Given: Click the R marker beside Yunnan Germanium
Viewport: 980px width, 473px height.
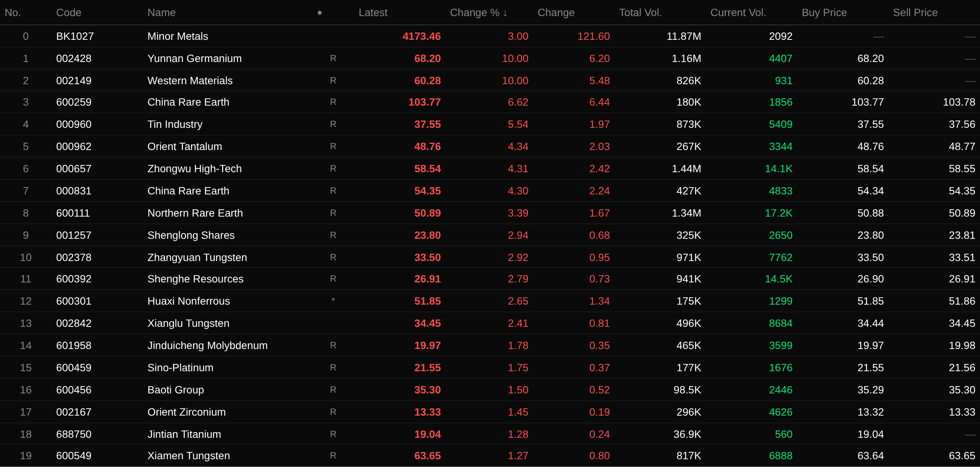Looking at the screenshot, I should 333,59.
